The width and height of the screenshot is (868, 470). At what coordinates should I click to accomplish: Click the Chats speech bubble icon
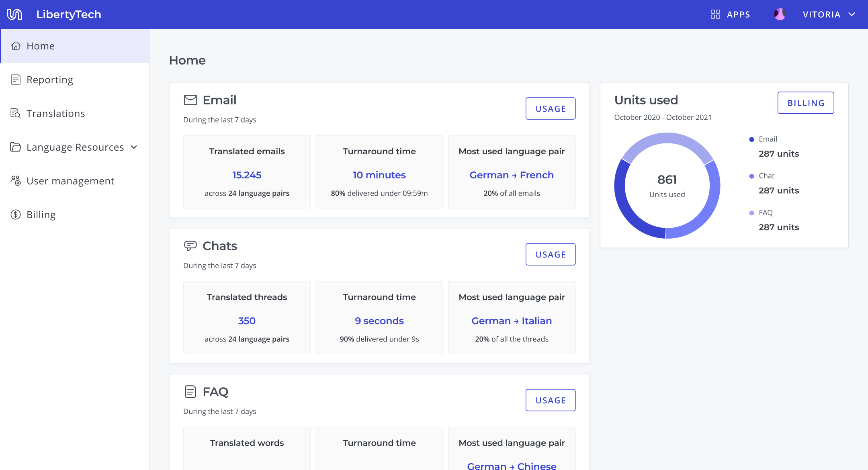click(190, 245)
